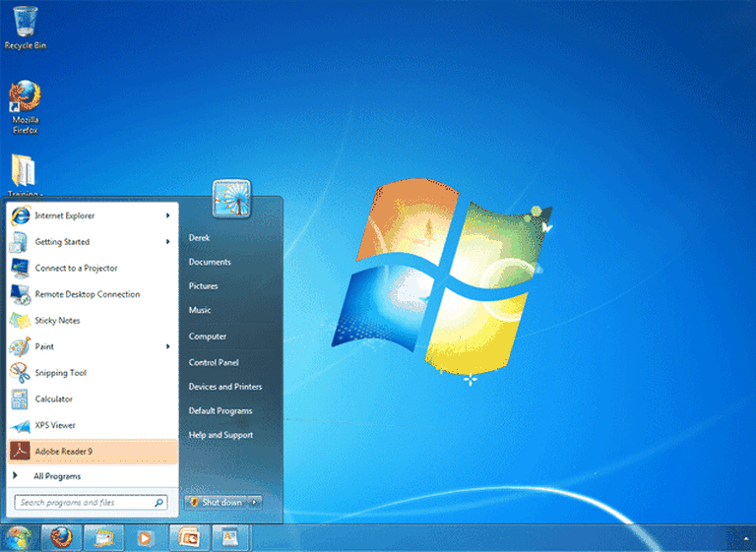
Task: Select the Mozilla Firefox desktop shortcut
Action: pyautogui.click(x=25, y=107)
